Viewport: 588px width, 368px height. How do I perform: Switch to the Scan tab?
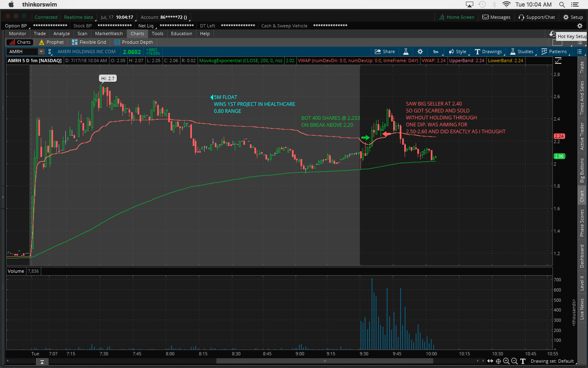pos(82,34)
